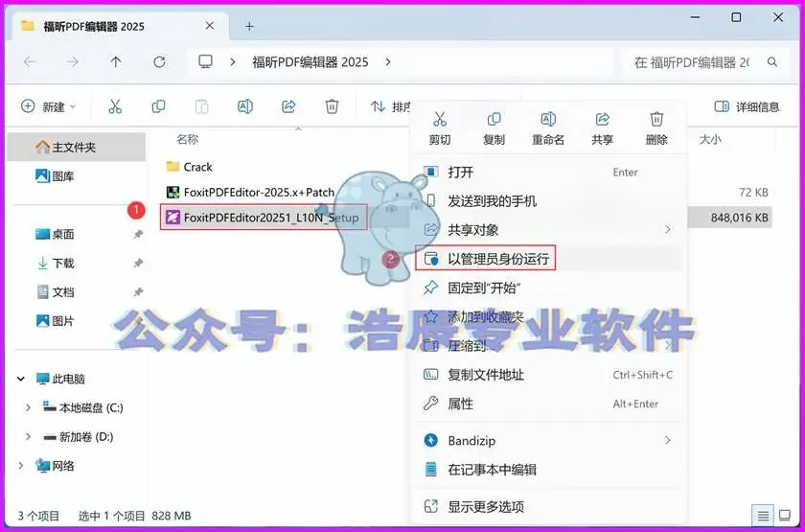This screenshot has width=805, height=532.
Task: Click the This PC monitor icon in address bar
Action: tap(205, 62)
